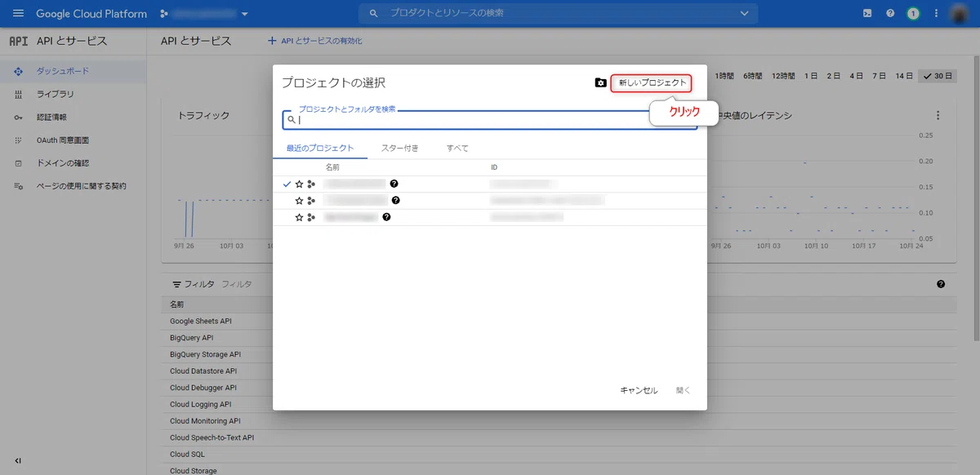Focus the top プロダクトとリソースの検索 box
The height and width of the screenshot is (475, 980).
[x=559, y=14]
